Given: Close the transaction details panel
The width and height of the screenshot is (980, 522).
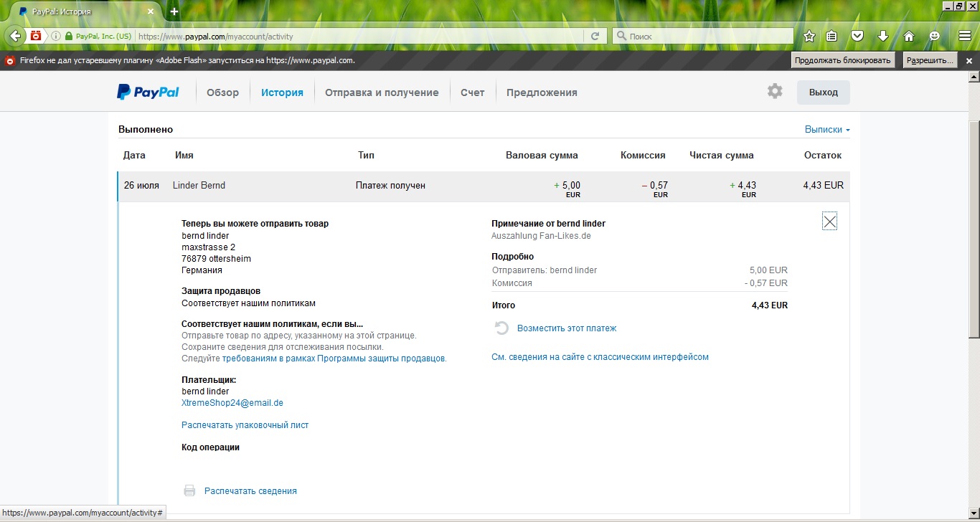Looking at the screenshot, I should click(x=829, y=222).
